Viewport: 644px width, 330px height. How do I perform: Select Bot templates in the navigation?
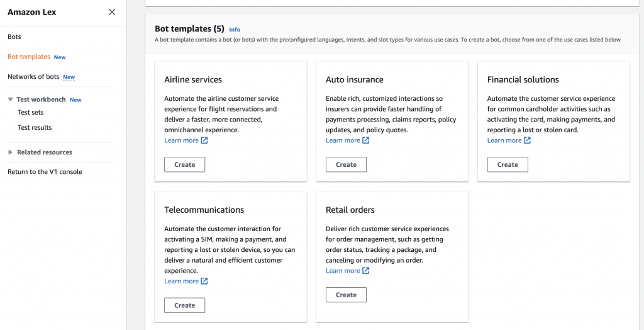(29, 57)
